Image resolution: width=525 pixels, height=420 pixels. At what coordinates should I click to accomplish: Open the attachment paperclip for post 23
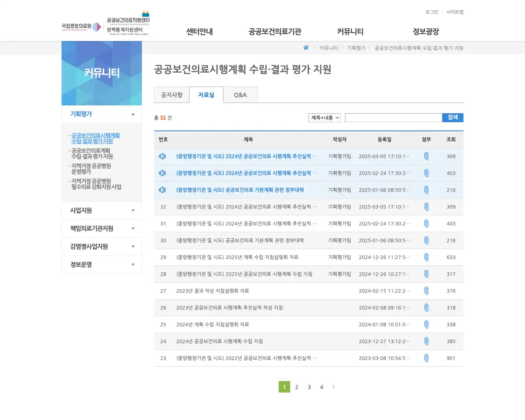[426, 358]
